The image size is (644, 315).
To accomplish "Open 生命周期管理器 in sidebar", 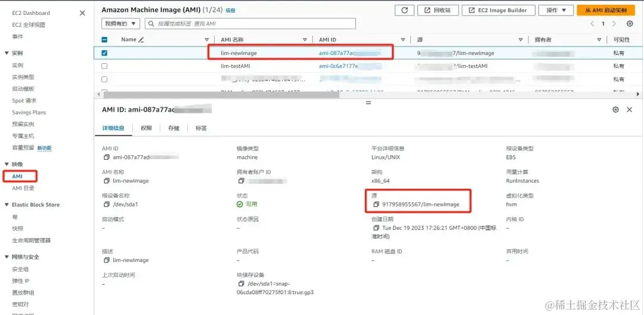I will [32, 240].
